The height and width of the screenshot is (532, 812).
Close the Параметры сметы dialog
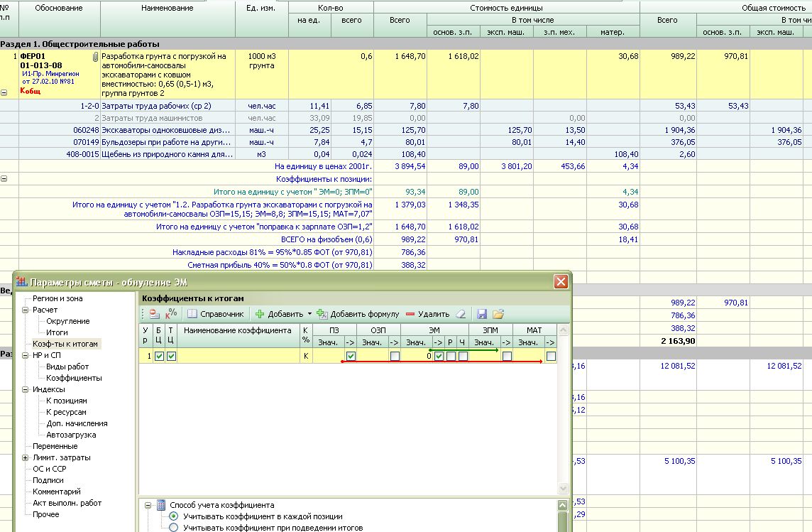point(561,282)
